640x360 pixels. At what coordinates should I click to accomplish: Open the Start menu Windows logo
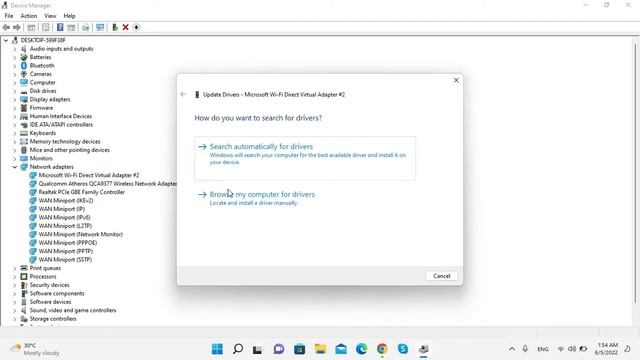217,349
